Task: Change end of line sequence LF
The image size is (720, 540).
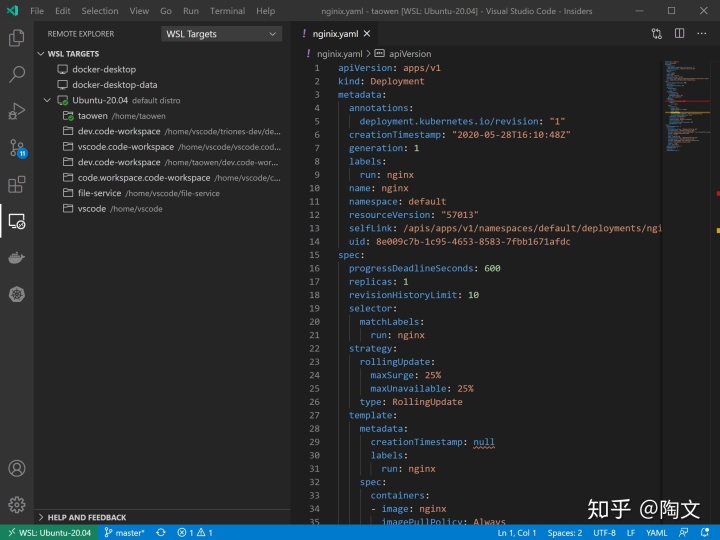Action: 631,533
